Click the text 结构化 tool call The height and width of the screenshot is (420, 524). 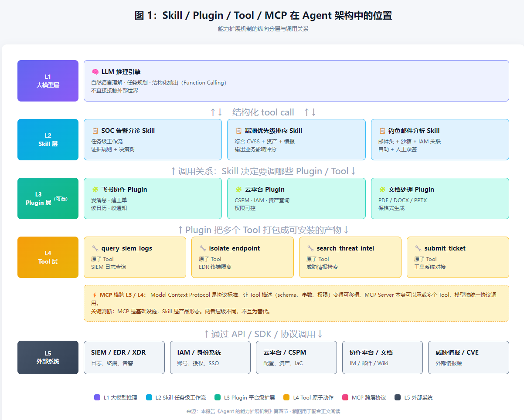pos(263,112)
